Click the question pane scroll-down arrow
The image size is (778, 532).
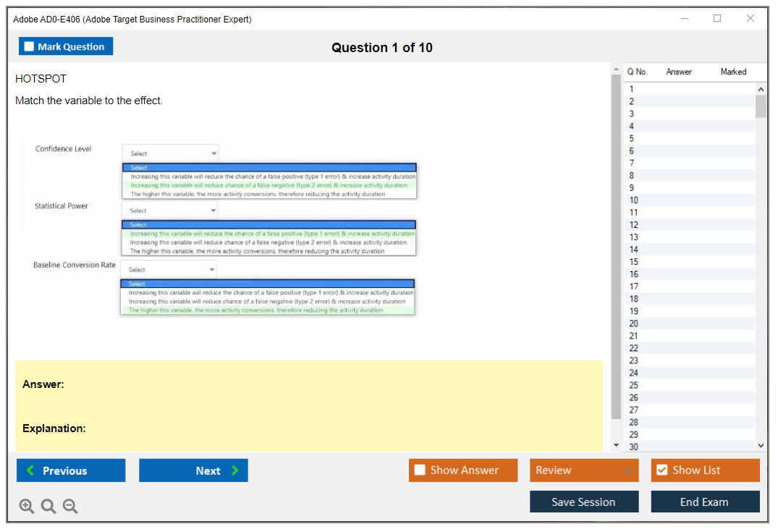[x=616, y=444]
